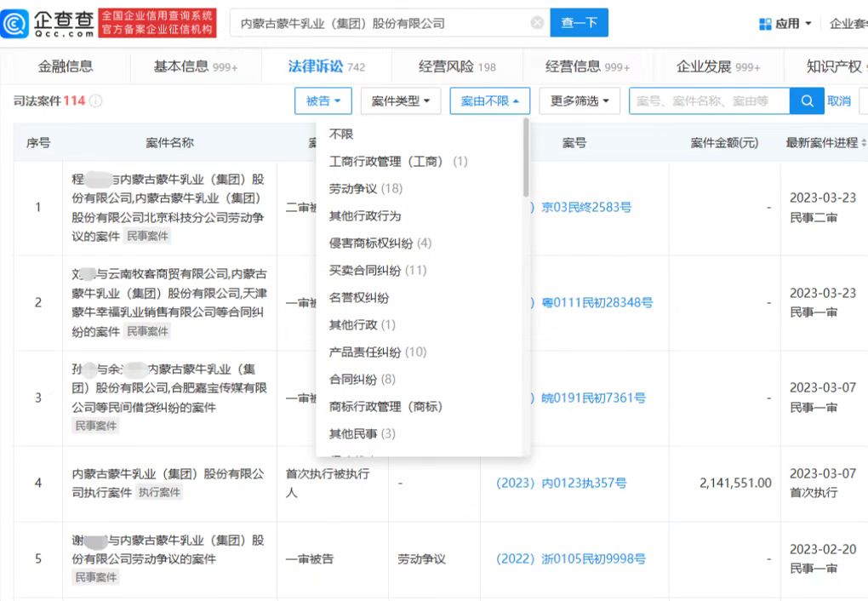The image size is (868, 601).
Task: Click the 案号 column header
Action: pos(574,143)
